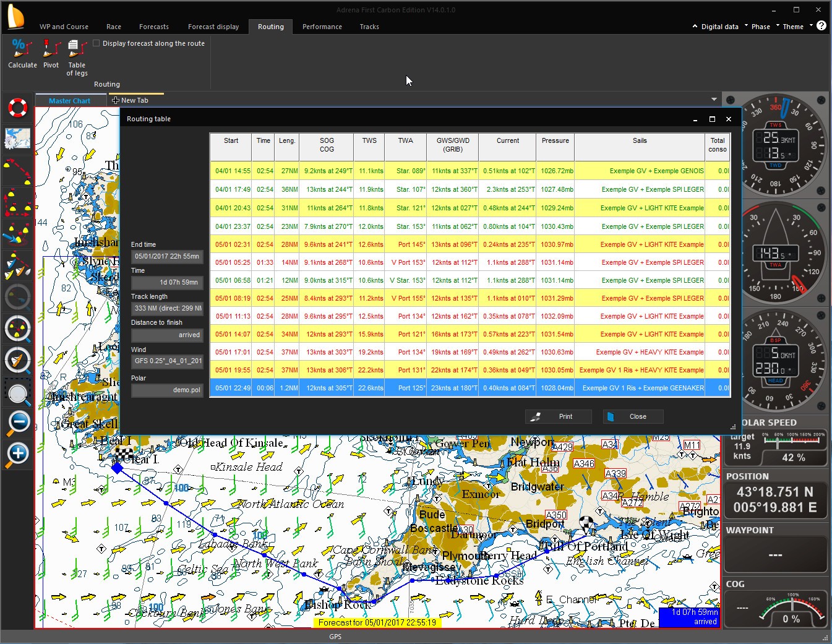Screen dimensions: 832x644
Task: Click the Adrena sail logo icon
Action: tap(15, 17)
